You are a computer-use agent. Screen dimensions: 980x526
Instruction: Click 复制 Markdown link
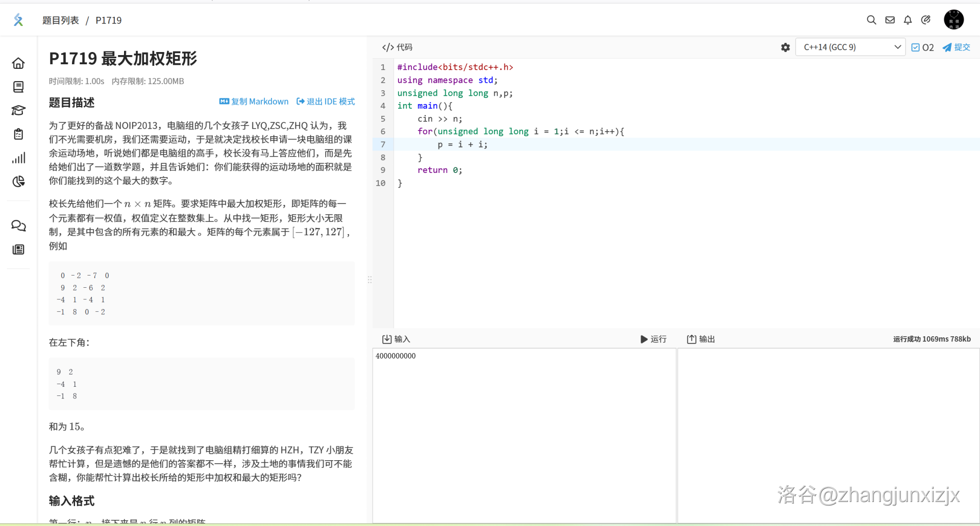pos(254,102)
